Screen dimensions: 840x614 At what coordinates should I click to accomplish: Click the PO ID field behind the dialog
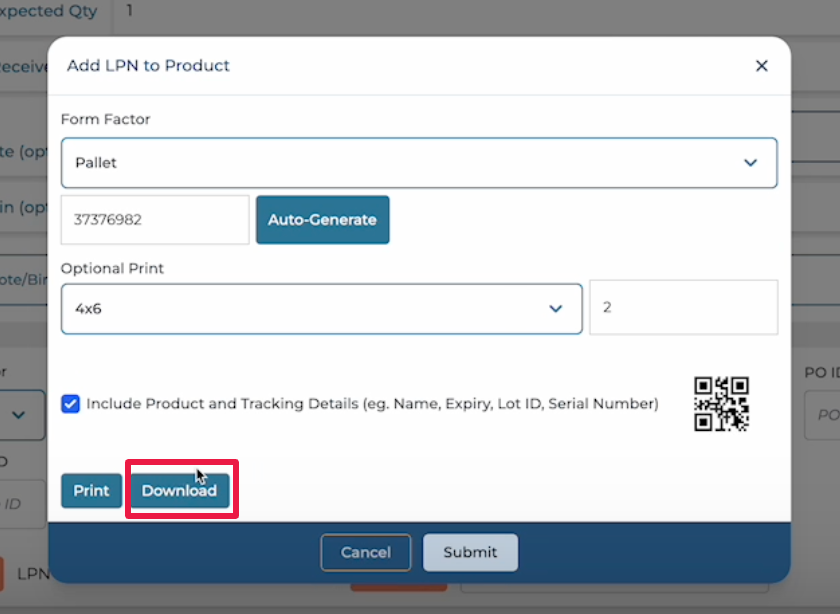822,415
